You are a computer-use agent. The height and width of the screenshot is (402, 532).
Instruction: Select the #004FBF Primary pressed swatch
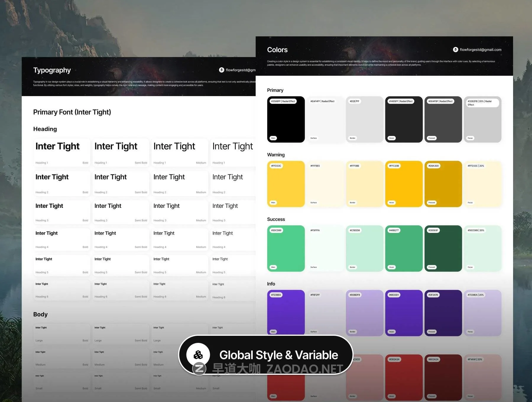click(x=443, y=119)
